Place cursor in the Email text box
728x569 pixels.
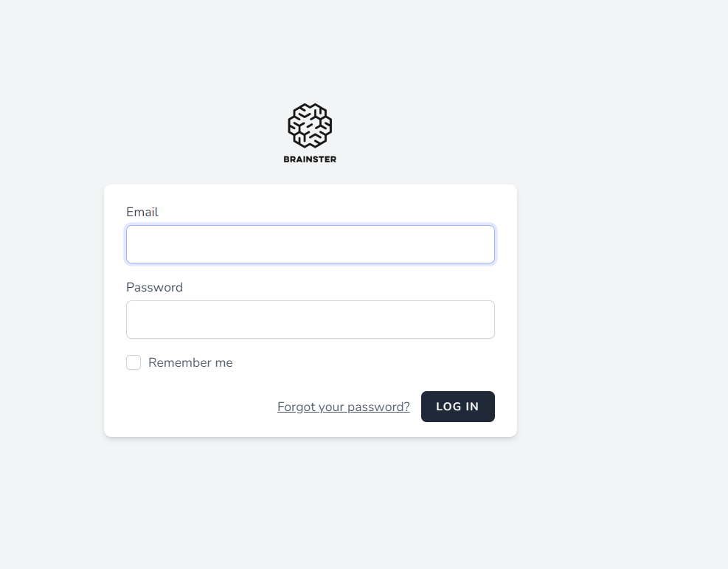click(x=310, y=244)
